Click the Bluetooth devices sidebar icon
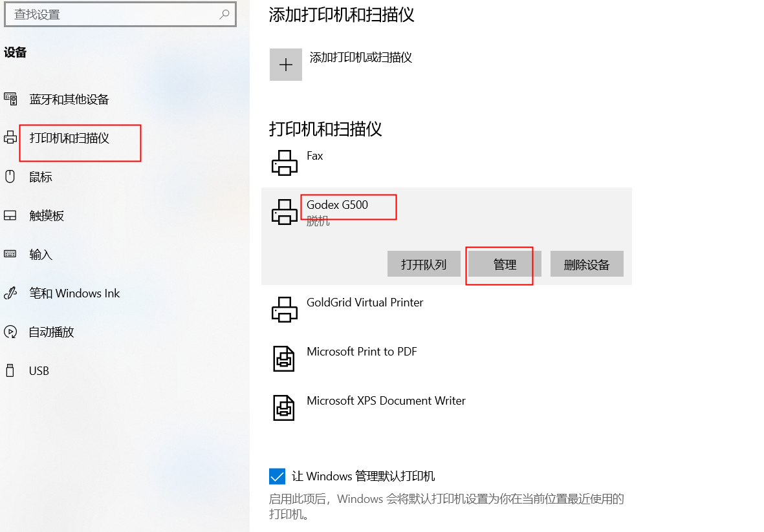764x532 pixels. pyautogui.click(x=10, y=99)
